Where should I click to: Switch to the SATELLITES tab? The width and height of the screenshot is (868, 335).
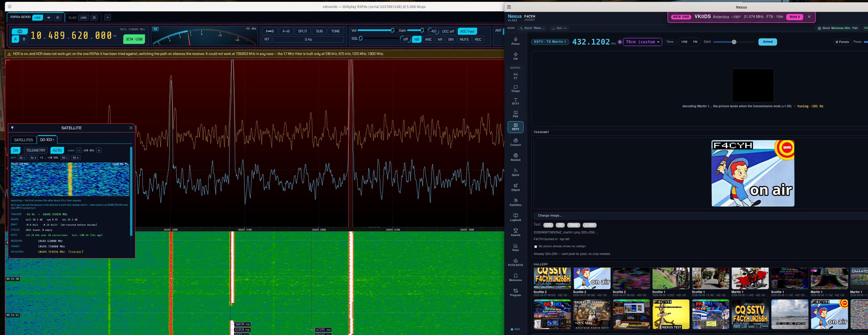point(24,140)
